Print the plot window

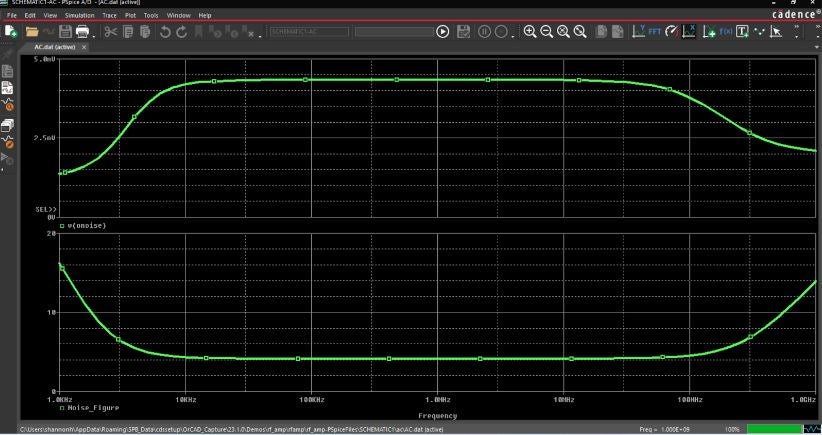click(82, 31)
